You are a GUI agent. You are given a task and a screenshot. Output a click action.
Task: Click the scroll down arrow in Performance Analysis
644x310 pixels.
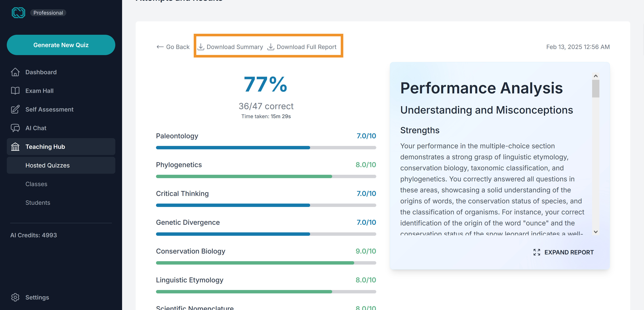pos(596,232)
